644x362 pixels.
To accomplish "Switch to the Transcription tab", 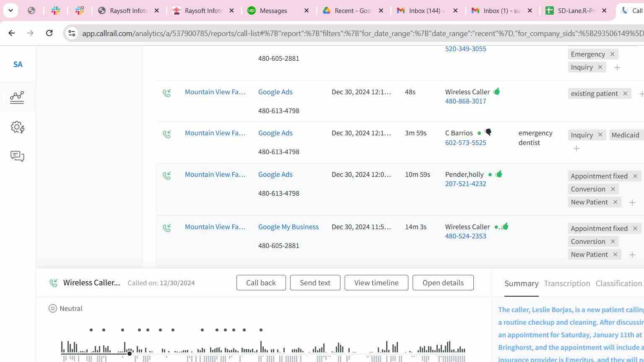I will click(567, 284).
